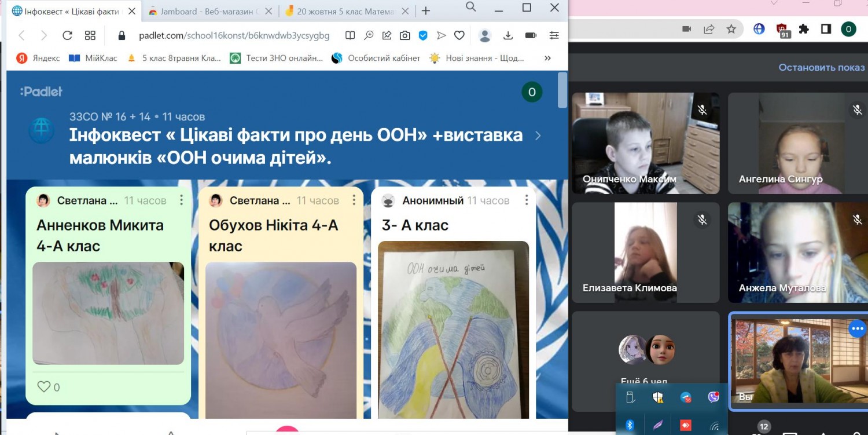Viewport: 868px width, 435px height.
Task: Go back in the Opera browser
Action: [x=22, y=35]
